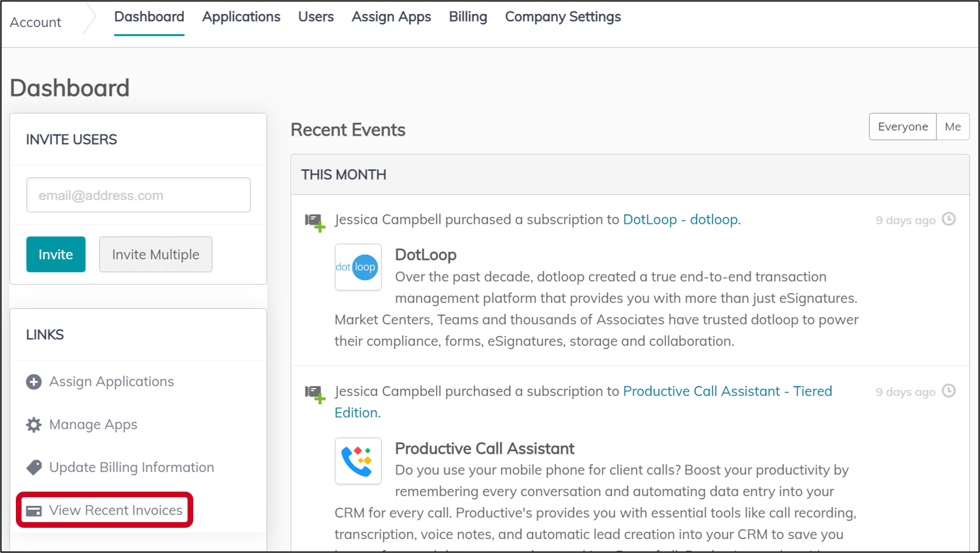Click '9 days ago' on Productive Call Assistant event

coord(906,392)
